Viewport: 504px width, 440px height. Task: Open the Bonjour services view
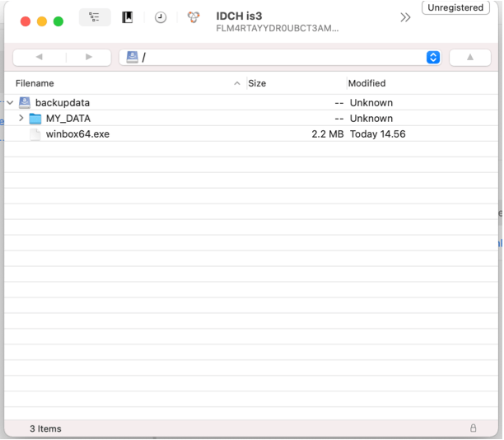point(194,17)
